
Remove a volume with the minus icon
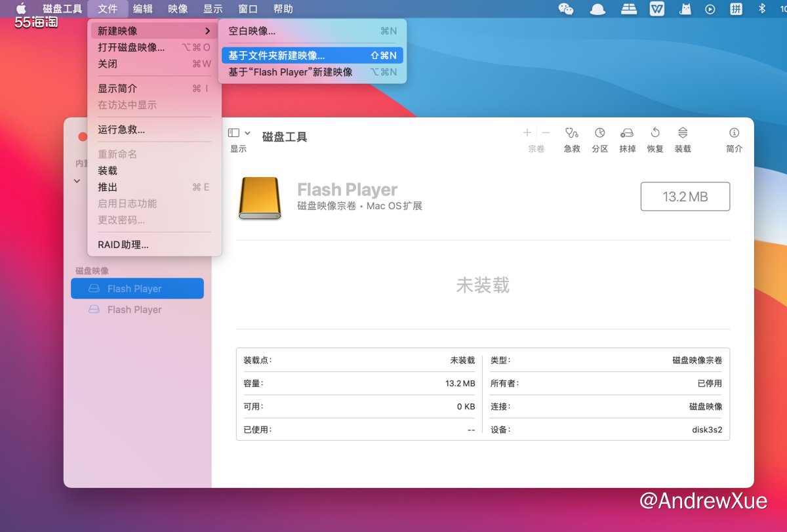545,133
